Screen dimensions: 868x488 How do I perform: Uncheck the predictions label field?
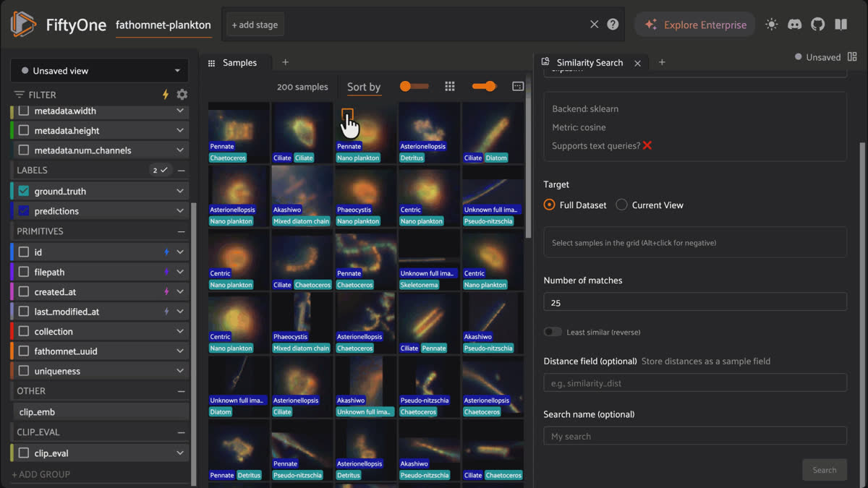click(x=24, y=211)
